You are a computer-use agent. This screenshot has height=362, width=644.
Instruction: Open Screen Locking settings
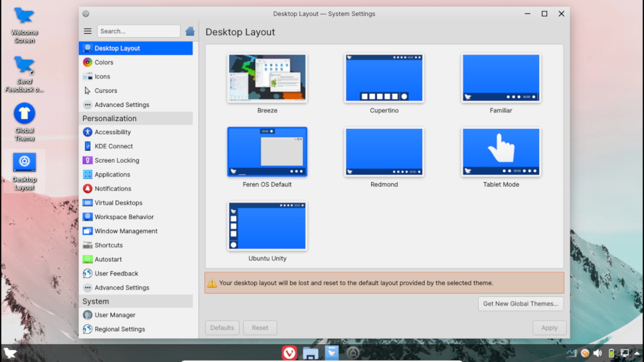(135, 160)
